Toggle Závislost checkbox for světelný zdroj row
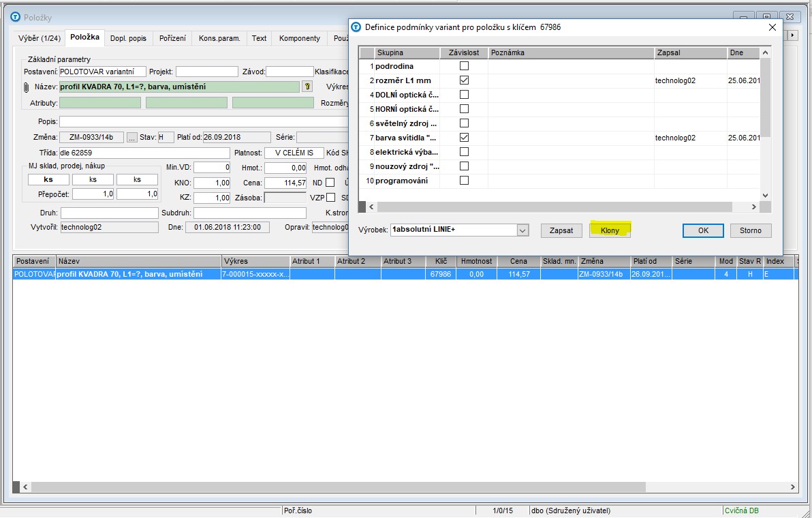 [x=464, y=123]
